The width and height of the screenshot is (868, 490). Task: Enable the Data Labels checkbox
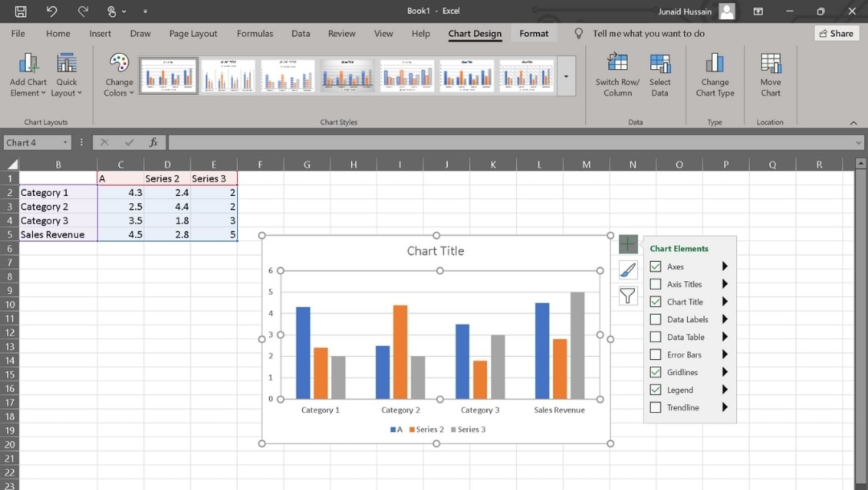pos(654,319)
